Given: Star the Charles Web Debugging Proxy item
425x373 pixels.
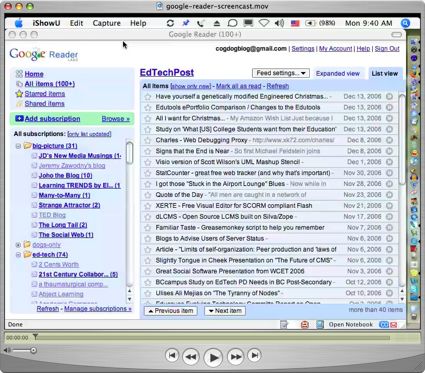Looking at the screenshot, I should 148,140.
